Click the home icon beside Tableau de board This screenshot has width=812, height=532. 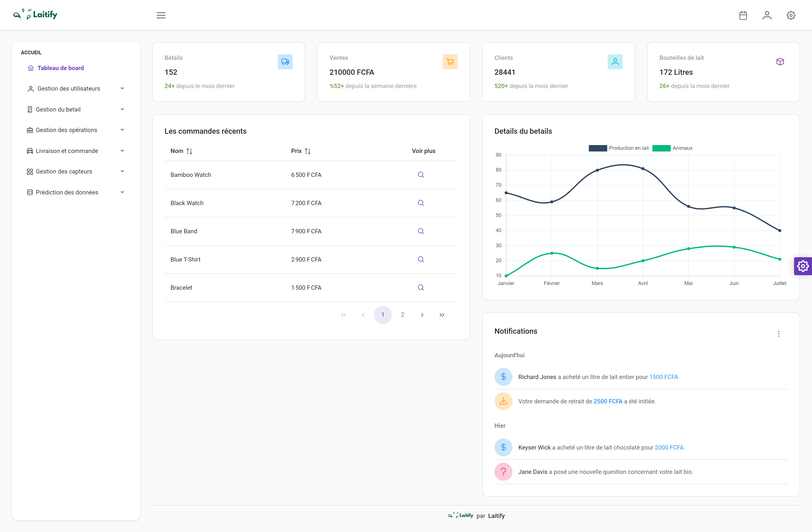tap(31, 68)
